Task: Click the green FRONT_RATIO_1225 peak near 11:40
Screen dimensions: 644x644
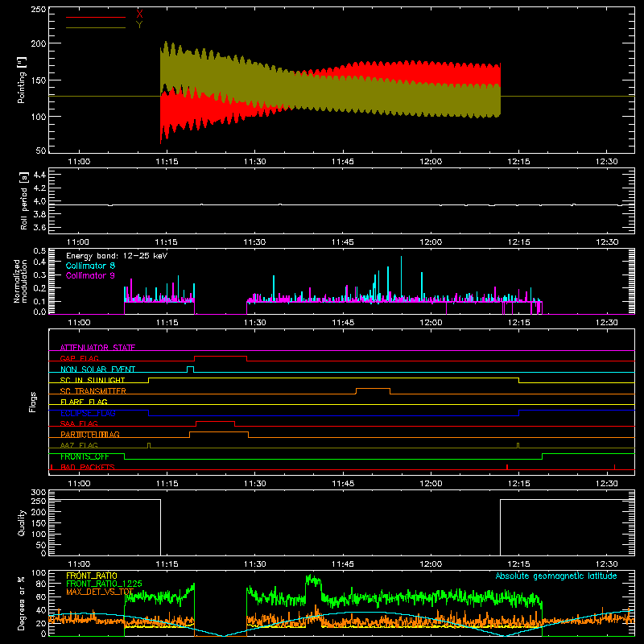Action: tap(313, 580)
